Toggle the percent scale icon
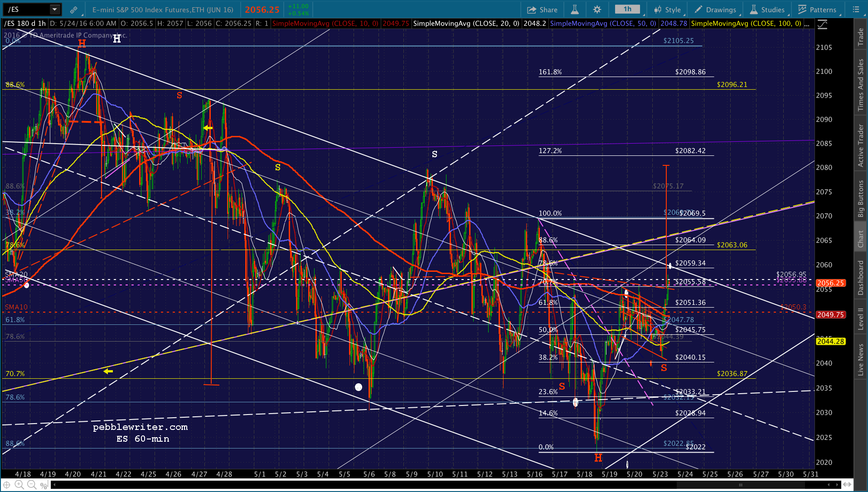This screenshot has height=492, width=868. click(44, 485)
